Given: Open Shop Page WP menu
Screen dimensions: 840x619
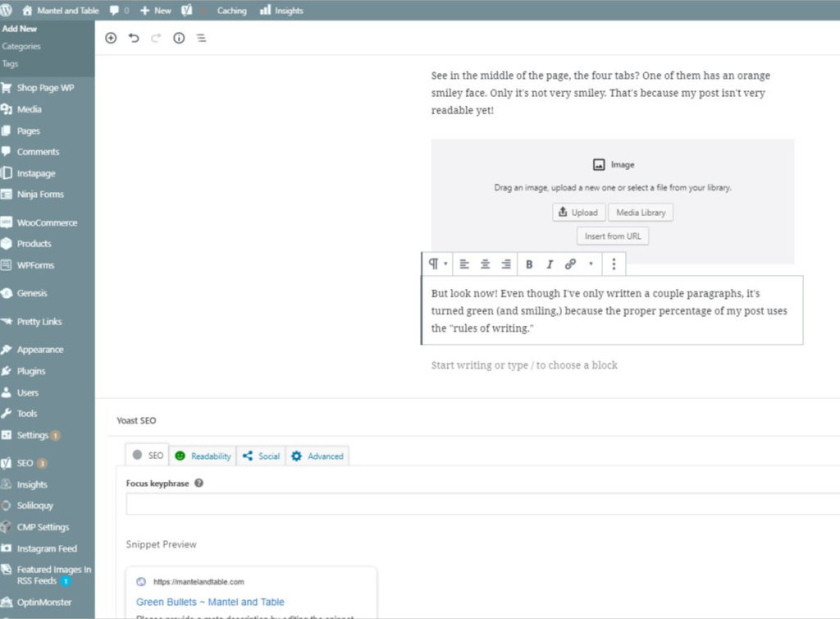Looking at the screenshot, I should (x=47, y=87).
